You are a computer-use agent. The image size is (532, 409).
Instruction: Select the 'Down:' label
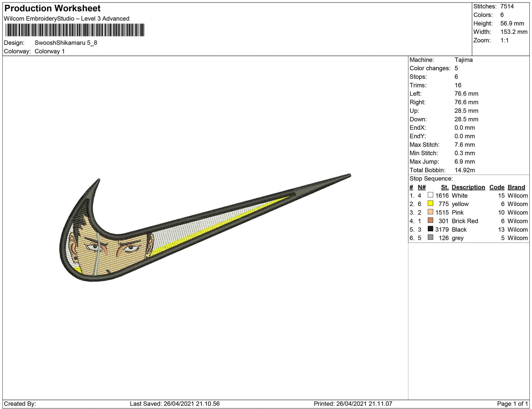click(418, 119)
